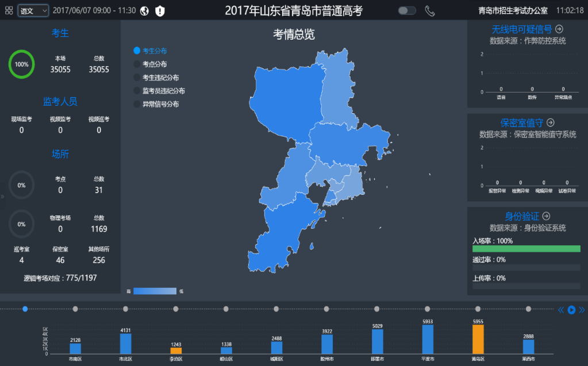
Task: Click the phone call icon in header
Action: (429, 10)
